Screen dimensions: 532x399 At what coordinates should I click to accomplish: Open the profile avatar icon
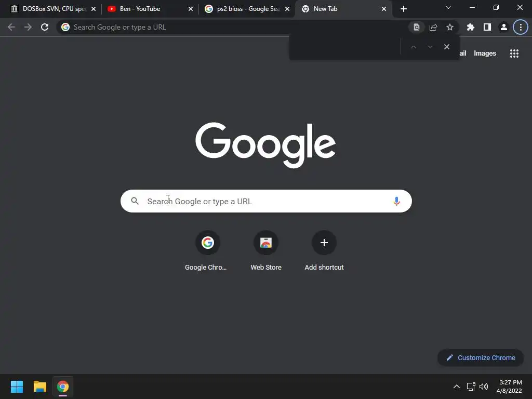click(x=504, y=27)
